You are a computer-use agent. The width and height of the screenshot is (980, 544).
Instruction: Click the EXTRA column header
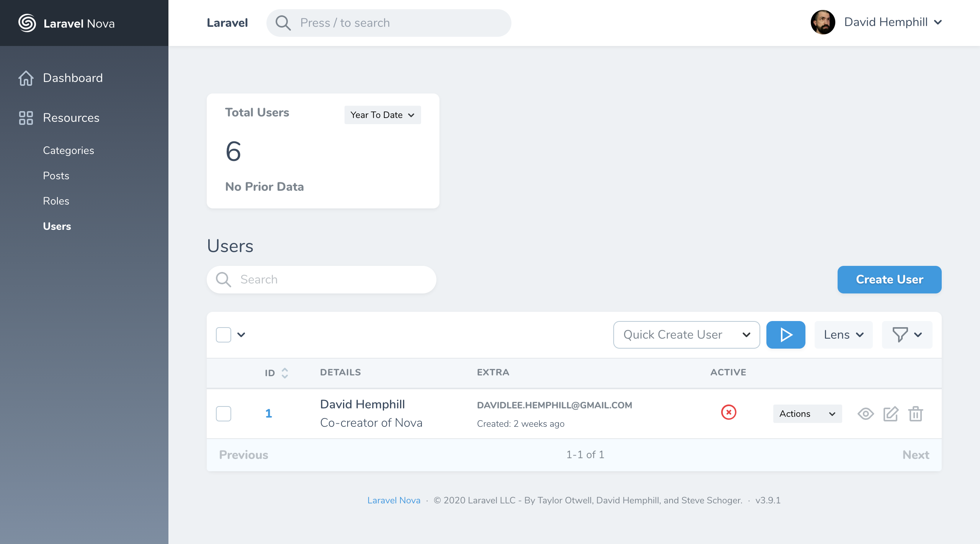(493, 372)
